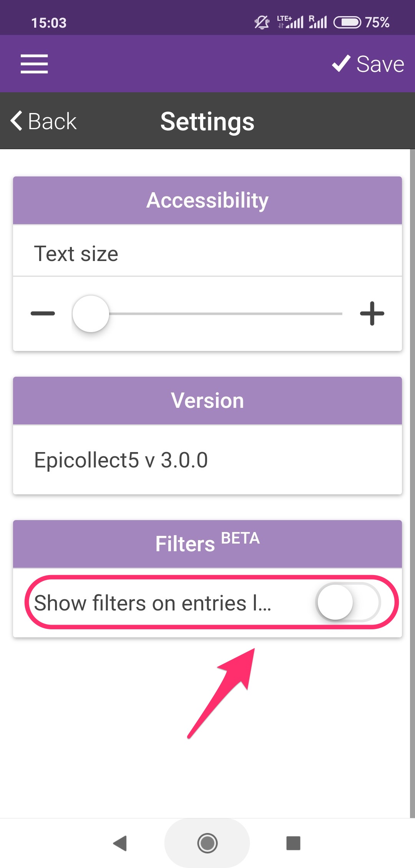
Task: Click the Back text link
Action: [x=52, y=121]
